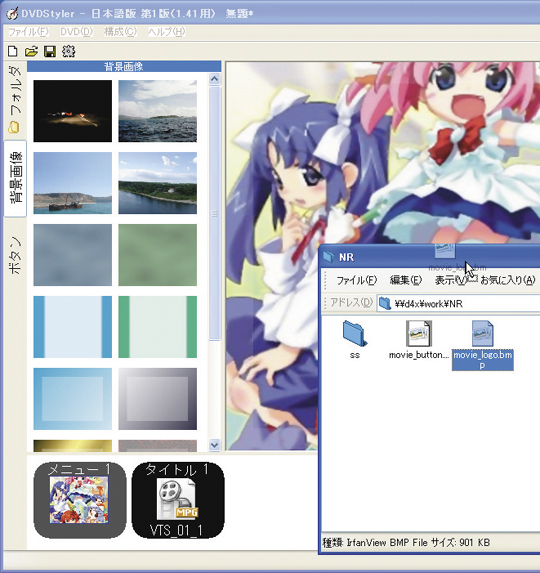Click the background list scrollbar thumb
Image resolution: width=540 pixels, height=573 pixels.
point(214,213)
